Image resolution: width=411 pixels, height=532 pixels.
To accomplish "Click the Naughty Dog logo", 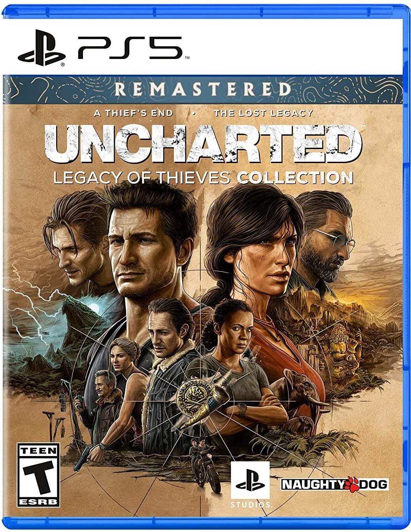I will pyautogui.click(x=335, y=484).
